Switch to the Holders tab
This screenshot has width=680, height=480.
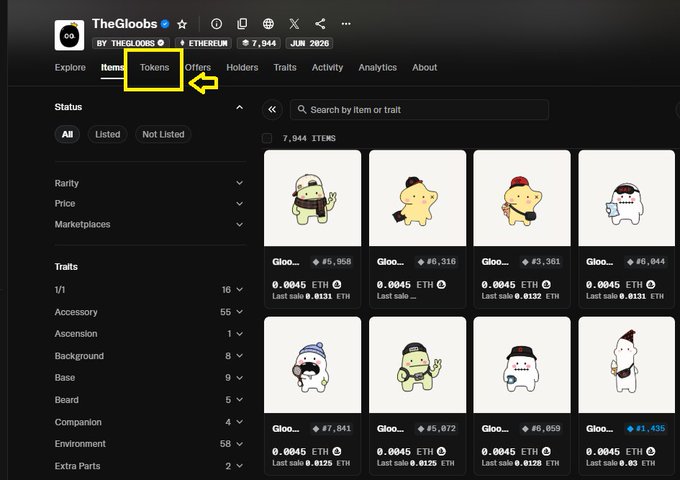[x=242, y=68]
